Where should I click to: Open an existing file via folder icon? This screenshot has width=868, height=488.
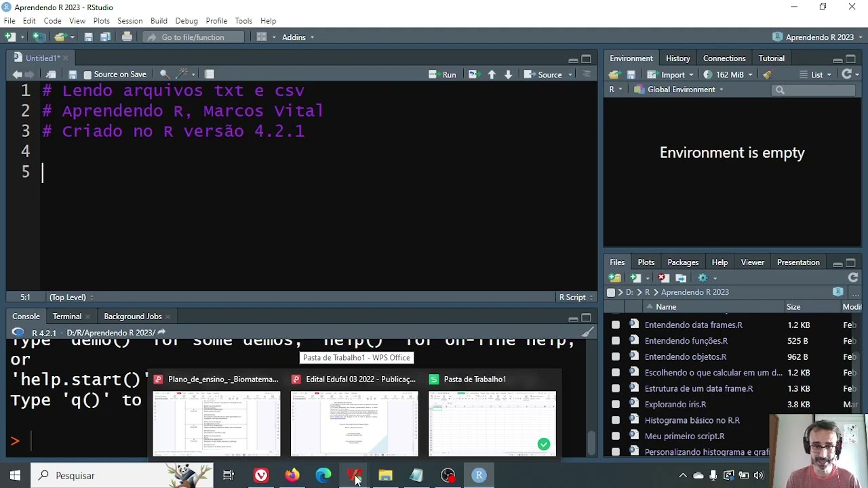pos(60,37)
